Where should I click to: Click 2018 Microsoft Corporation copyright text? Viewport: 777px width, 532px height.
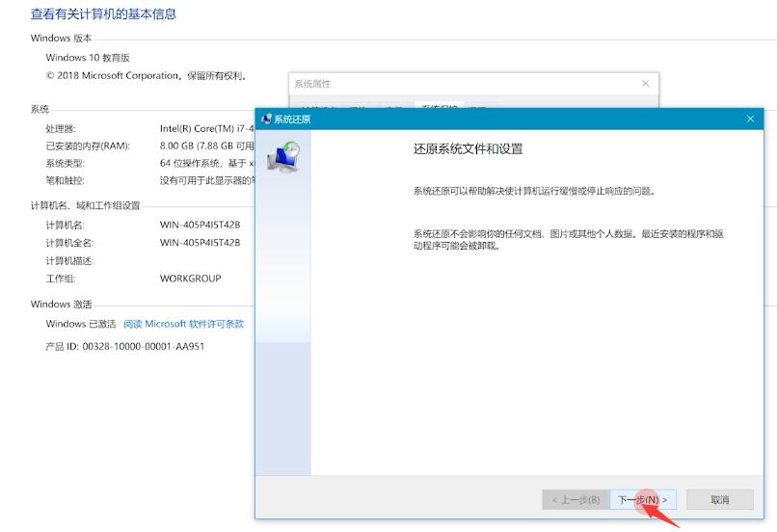pos(147,76)
